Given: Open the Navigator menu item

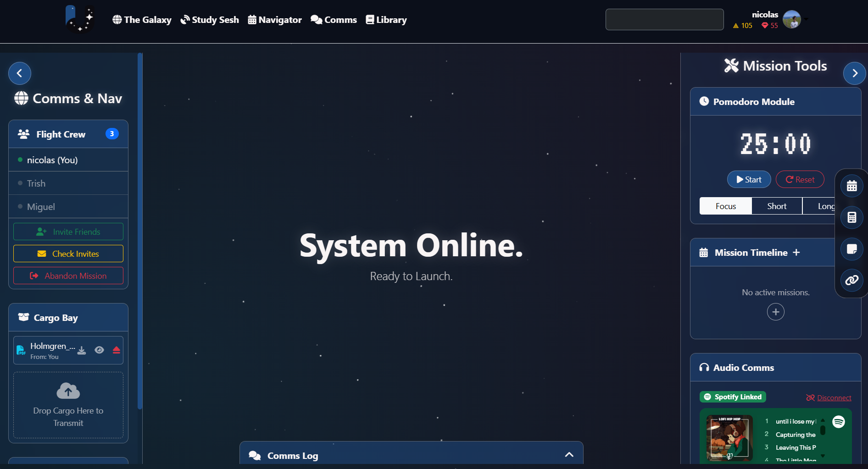Looking at the screenshot, I should tap(275, 20).
